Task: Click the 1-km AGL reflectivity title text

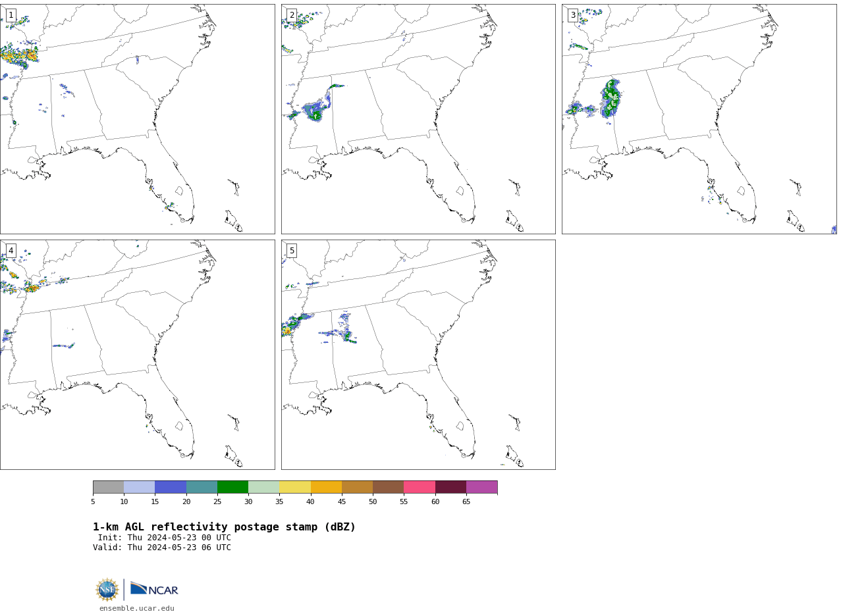Action: [224, 527]
